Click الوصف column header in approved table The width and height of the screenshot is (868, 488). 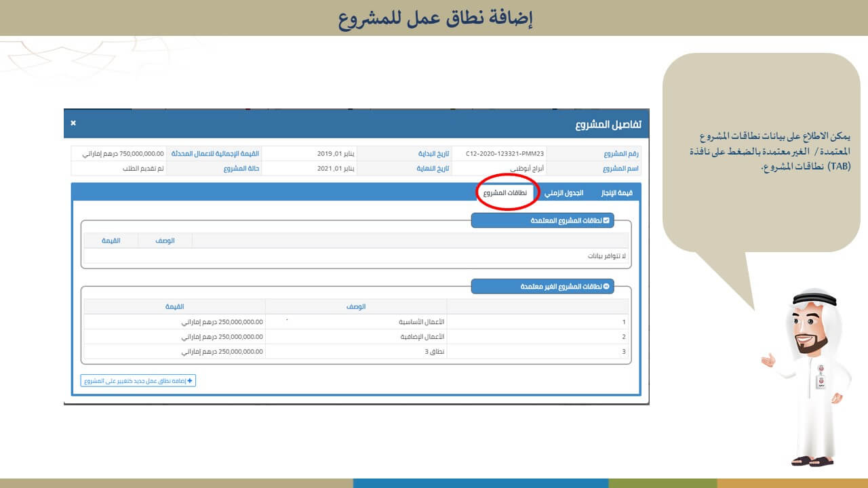165,241
